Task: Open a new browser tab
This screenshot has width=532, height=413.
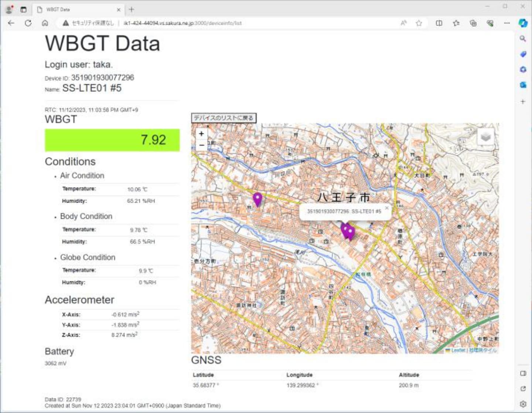Action: point(132,10)
